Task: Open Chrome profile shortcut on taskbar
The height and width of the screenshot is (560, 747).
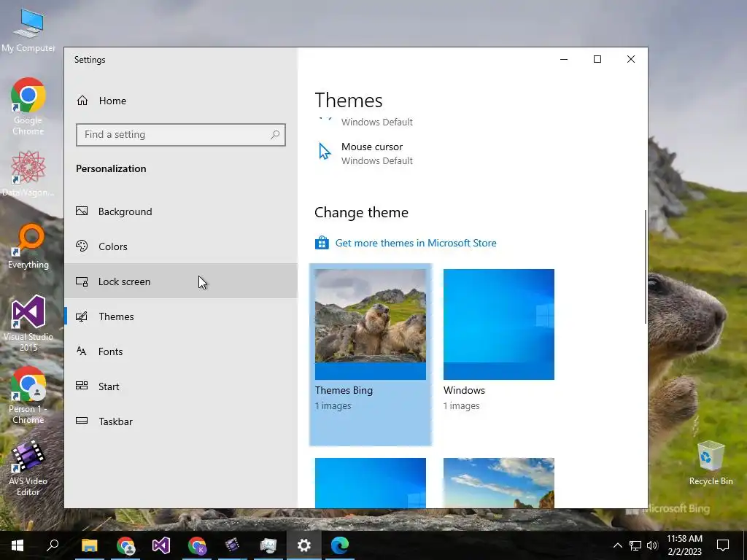Action: 125,545
